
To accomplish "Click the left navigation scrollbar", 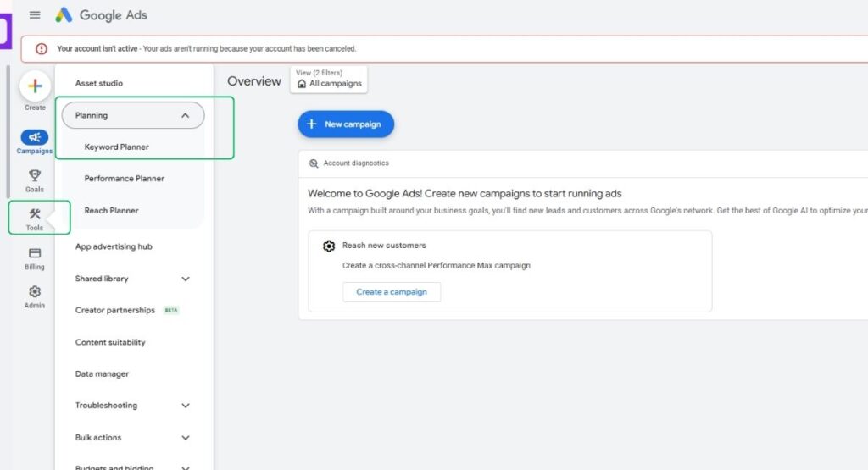I will (x=8, y=131).
